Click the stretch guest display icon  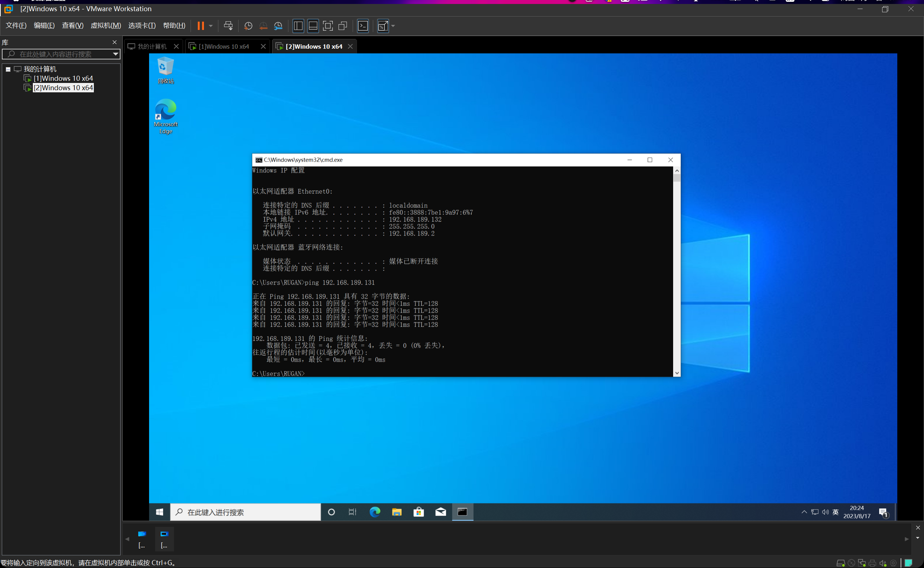click(x=383, y=26)
